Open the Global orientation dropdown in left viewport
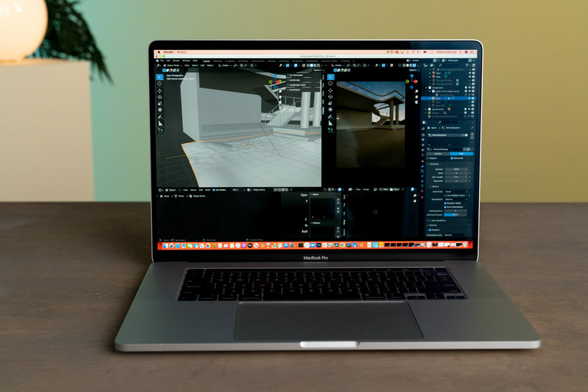Screen dimensions: 588x392 (224, 65)
